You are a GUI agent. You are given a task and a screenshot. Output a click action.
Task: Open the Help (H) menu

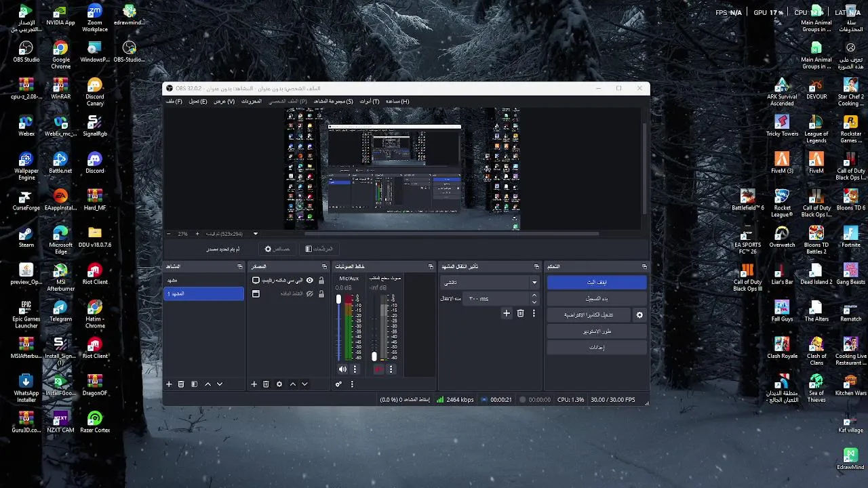point(397,101)
